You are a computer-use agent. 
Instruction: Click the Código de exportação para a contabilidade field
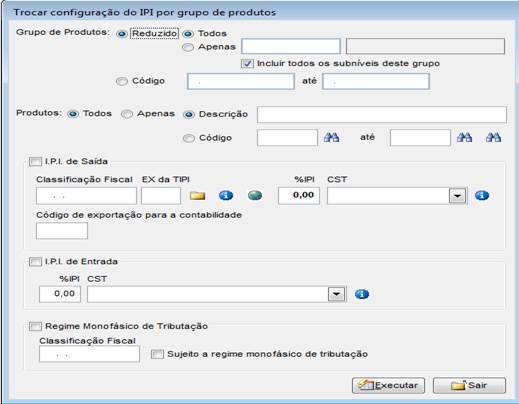coord(62,231)
